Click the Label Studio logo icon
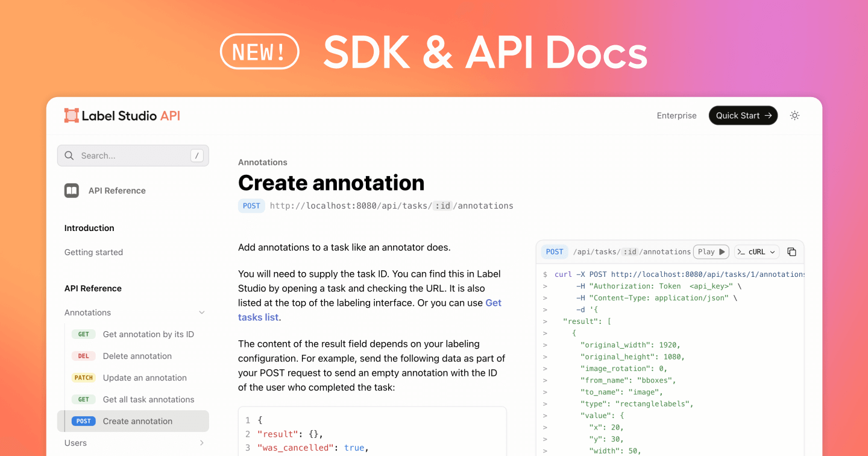 coord(71,115)
